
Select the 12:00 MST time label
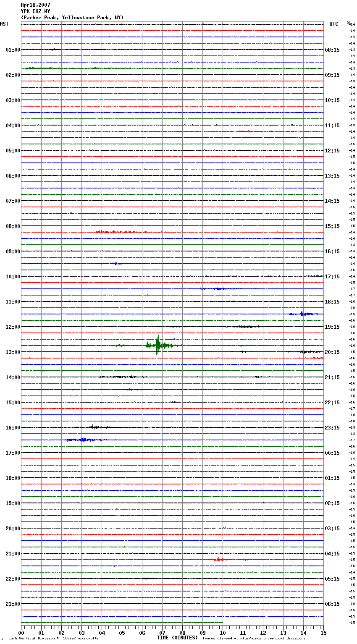(13, 327)
